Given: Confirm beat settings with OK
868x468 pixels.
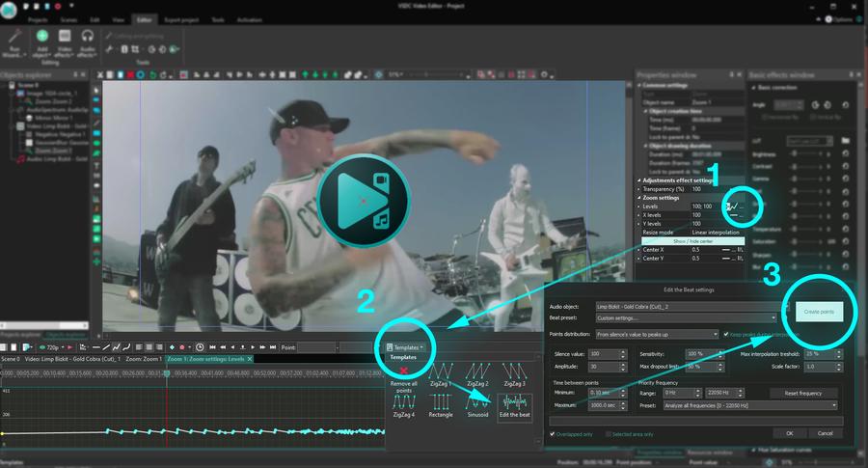Looking at the screenshot, I should click(789, 433).
